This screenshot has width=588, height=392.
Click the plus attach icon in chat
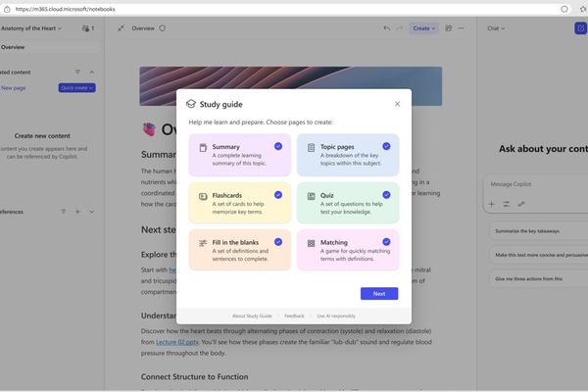click(x=492, y=204)
